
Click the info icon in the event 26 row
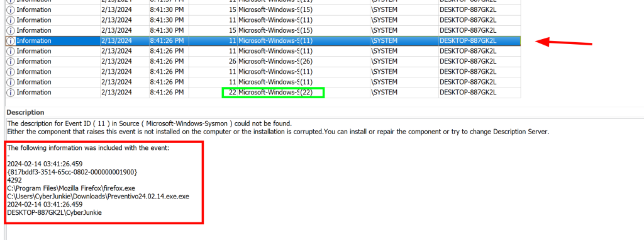11,61
